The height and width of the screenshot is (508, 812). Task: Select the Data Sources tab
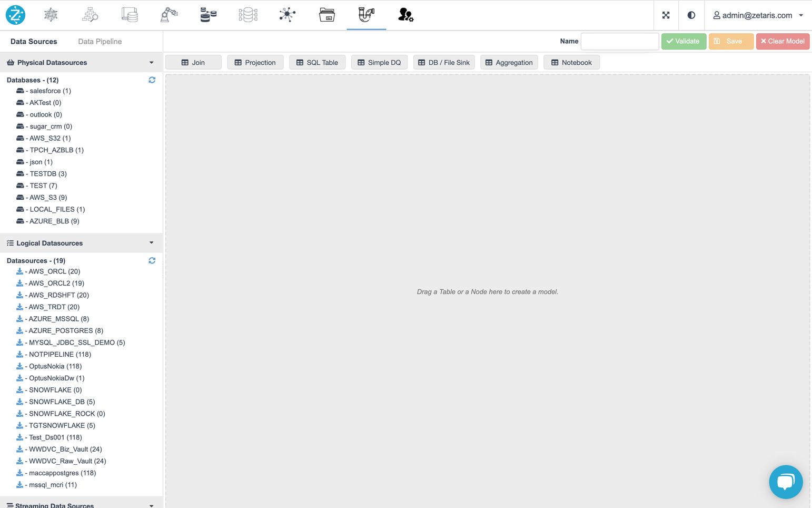click(x=34, y=41)
